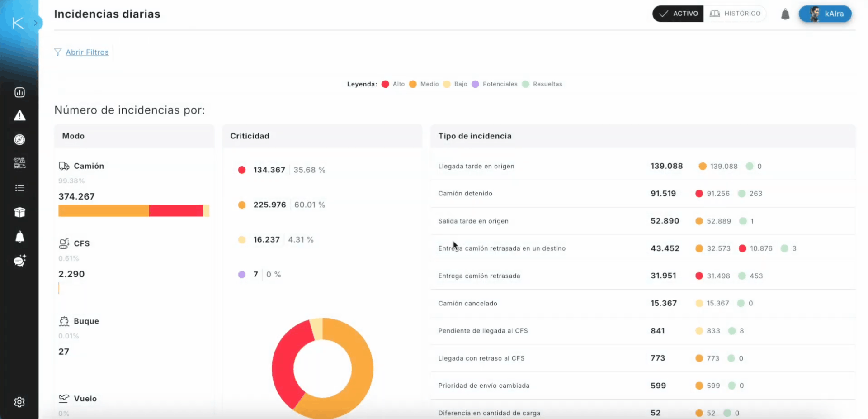
Task: Click the red dot beside 134.367
Action: [x=242, y=170]
